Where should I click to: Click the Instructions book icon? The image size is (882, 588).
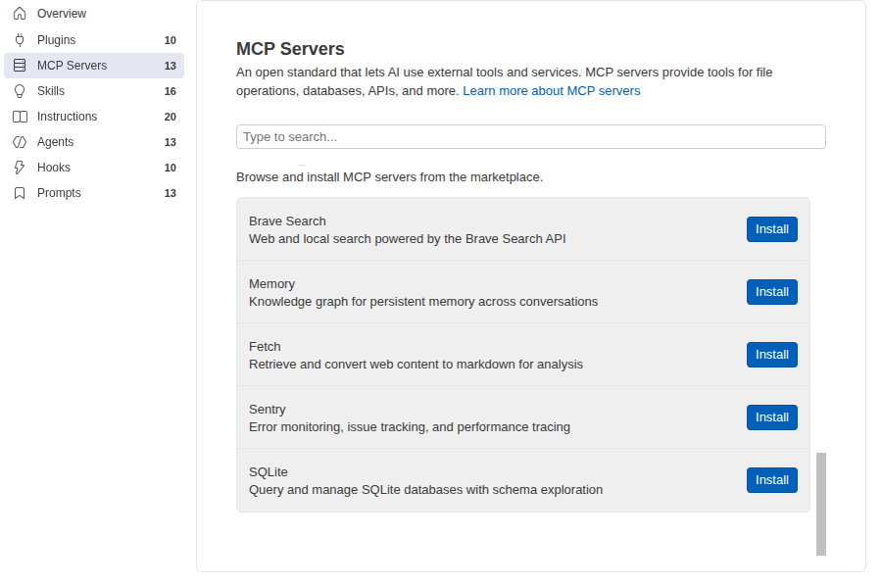[x=20, y=117]
